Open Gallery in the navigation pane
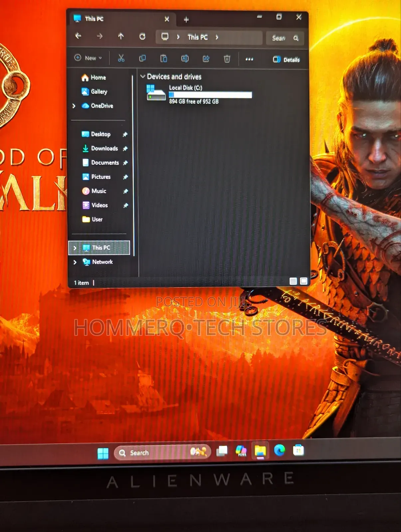Image resolution: width=401 pixels, height=532 pixels. (95, 91)
